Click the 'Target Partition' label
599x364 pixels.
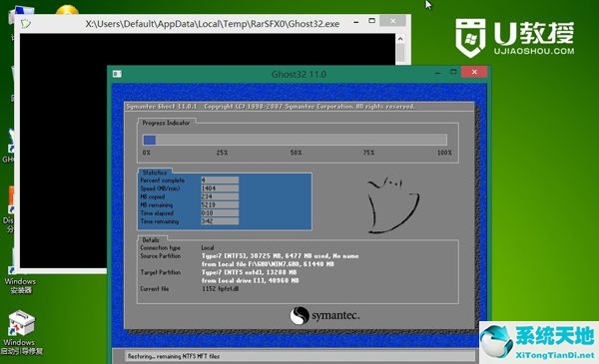(161, 272)
